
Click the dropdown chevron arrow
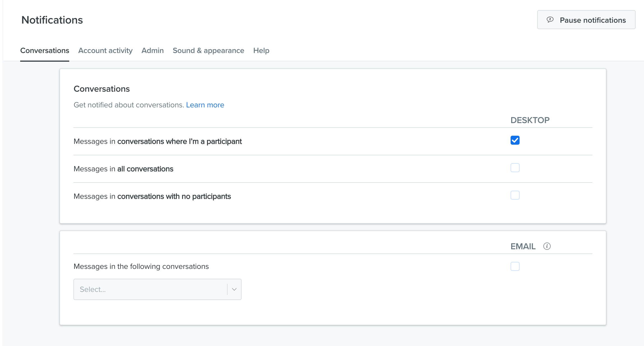point(234,289)
